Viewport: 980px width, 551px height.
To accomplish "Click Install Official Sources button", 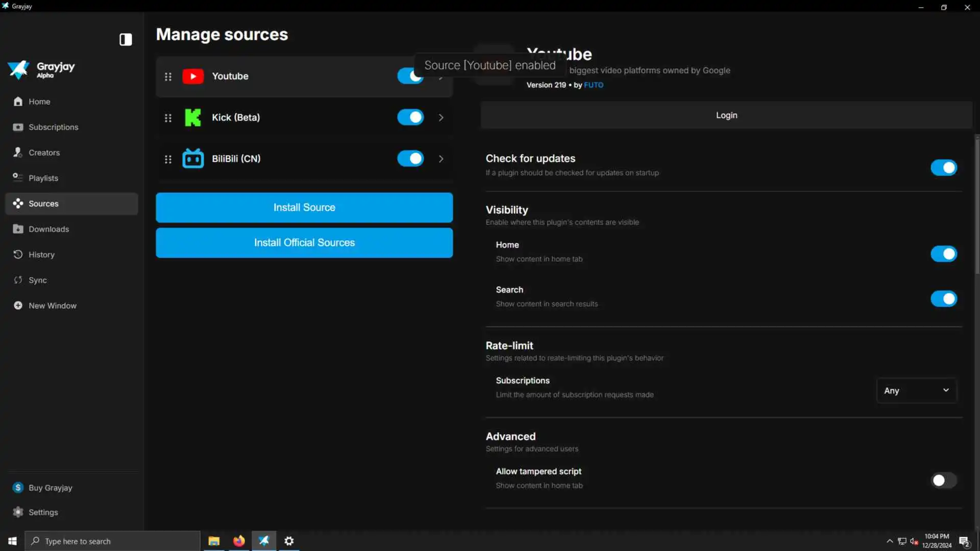I will pyautogui.click(x=304, y=242).
